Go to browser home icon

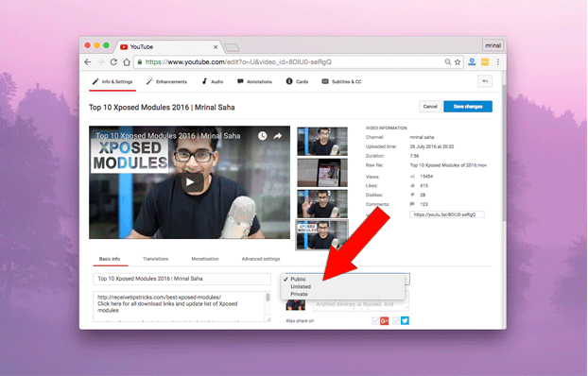tap(127, 61)
